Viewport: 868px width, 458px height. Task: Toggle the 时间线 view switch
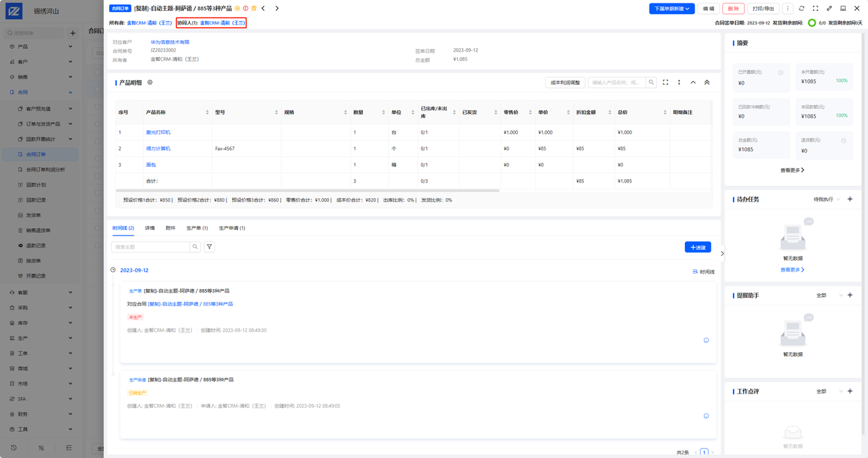coord(703,271)
